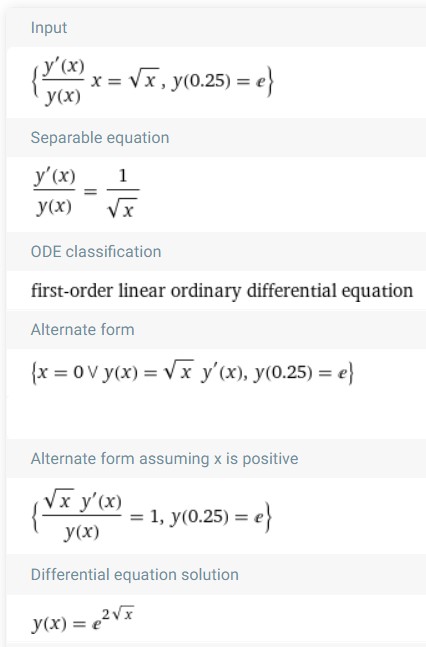Select the solution y(x) = e^(2√x)
Screen dimensions: 426x647
83,619
